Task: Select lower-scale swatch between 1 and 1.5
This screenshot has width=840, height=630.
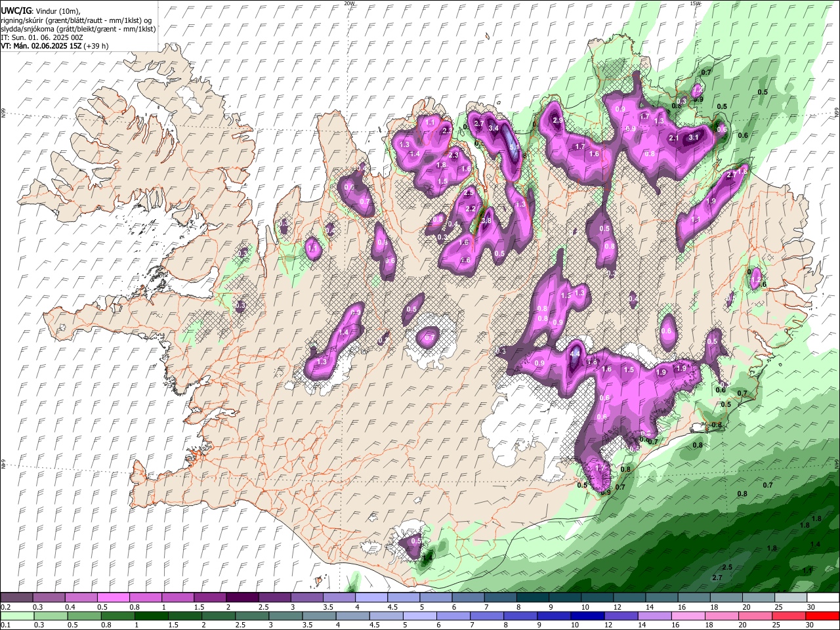Action: click(x=152, y=616)
